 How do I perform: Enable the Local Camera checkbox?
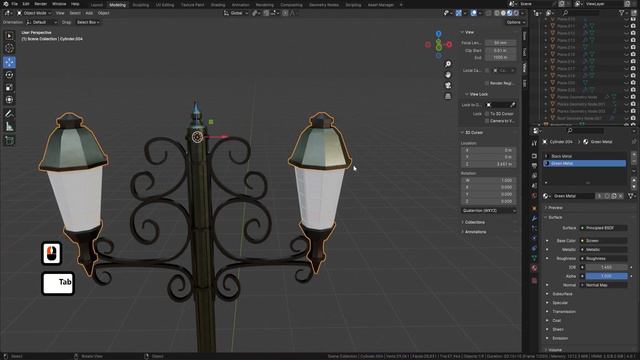(487, 71)
